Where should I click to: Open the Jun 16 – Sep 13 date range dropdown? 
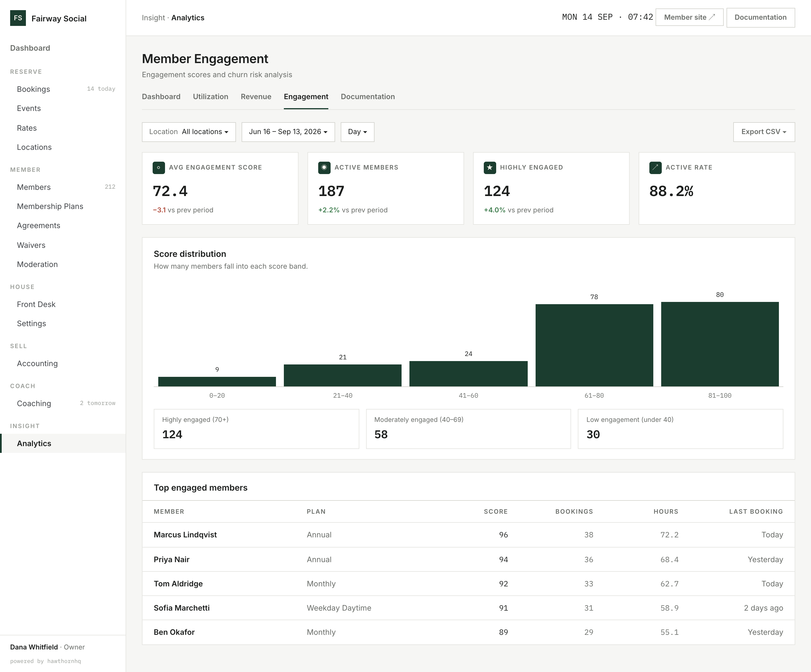click(x=288, y=132)
